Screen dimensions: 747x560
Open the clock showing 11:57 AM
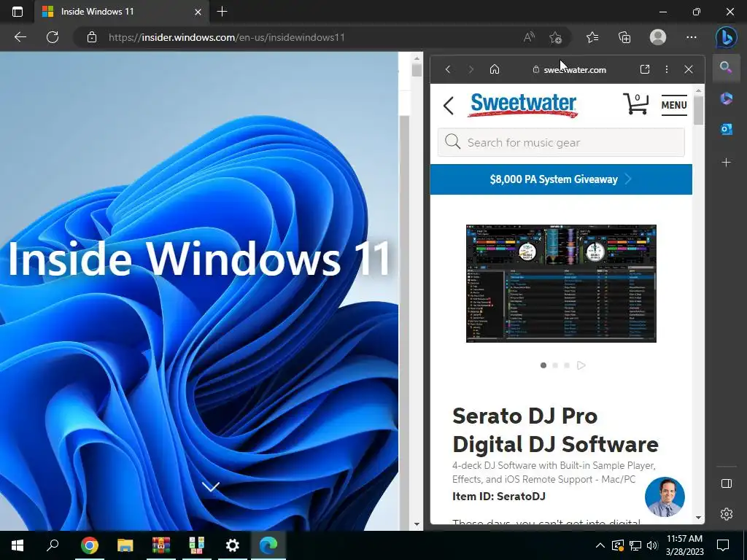[684, 545]
